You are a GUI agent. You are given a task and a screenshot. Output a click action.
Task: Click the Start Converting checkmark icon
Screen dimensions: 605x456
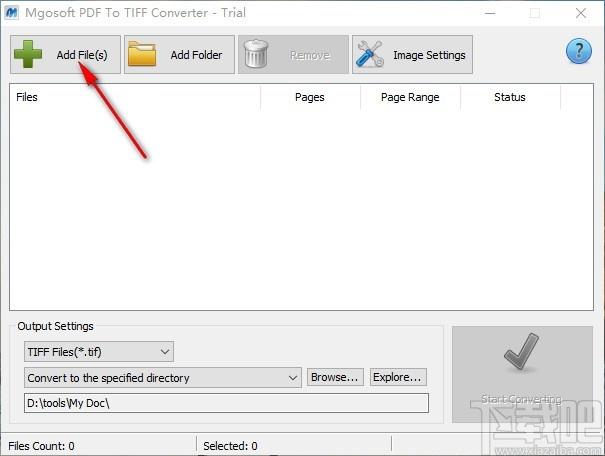tap(522, 351)
